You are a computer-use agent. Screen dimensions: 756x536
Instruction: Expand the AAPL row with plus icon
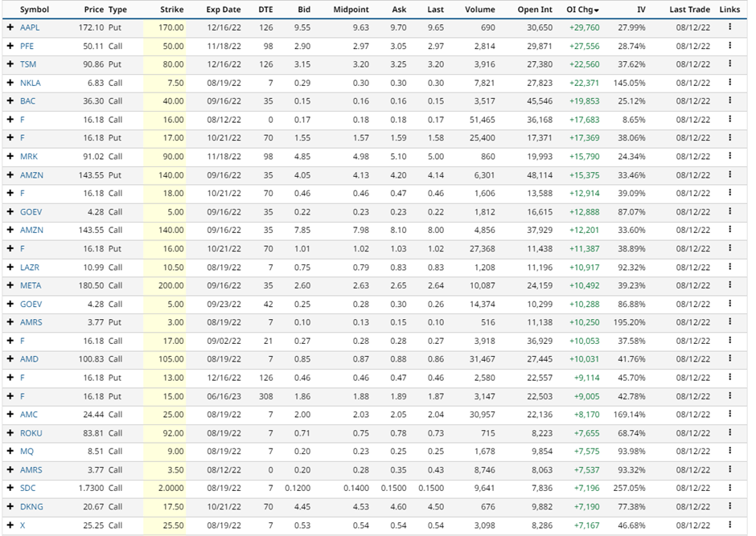click(10, 27)
